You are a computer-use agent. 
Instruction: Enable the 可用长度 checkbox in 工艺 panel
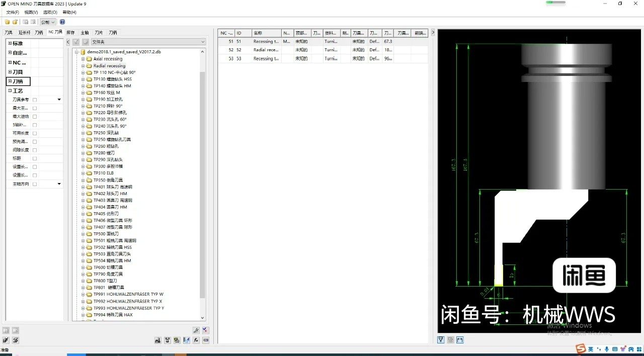[34, 133]
